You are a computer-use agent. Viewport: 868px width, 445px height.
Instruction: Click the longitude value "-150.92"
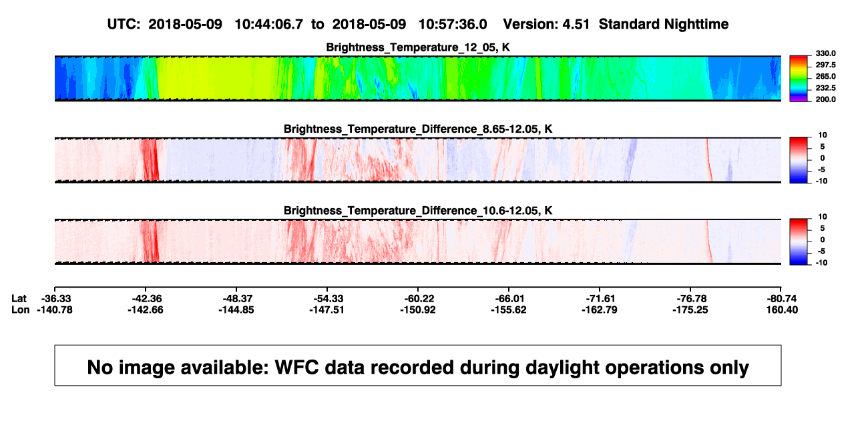pyautogui.click(x=419, y=310)
